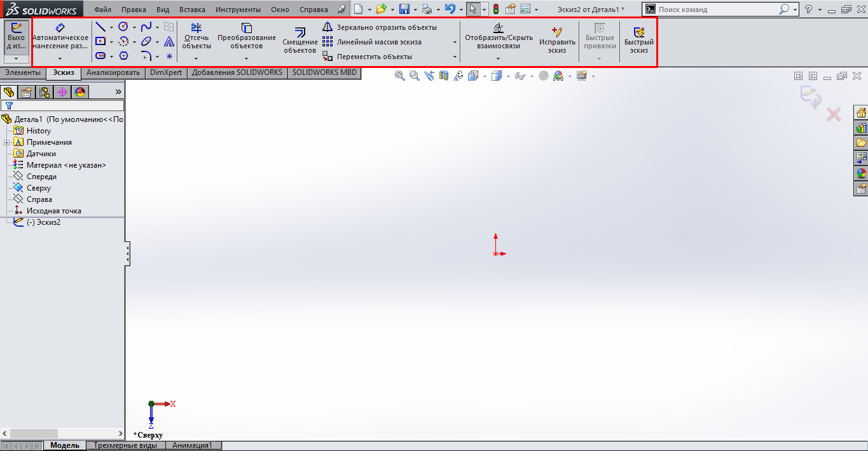Open the DimXpertManager panel tab
This screenshot has width=868, height=451.
pos(62,92)
